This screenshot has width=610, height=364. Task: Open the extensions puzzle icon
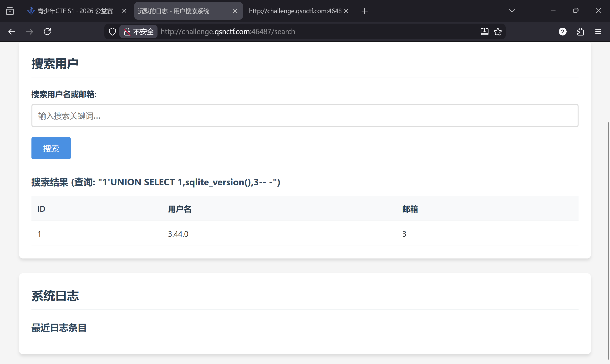pyautogui.click(x=580, y=32)
